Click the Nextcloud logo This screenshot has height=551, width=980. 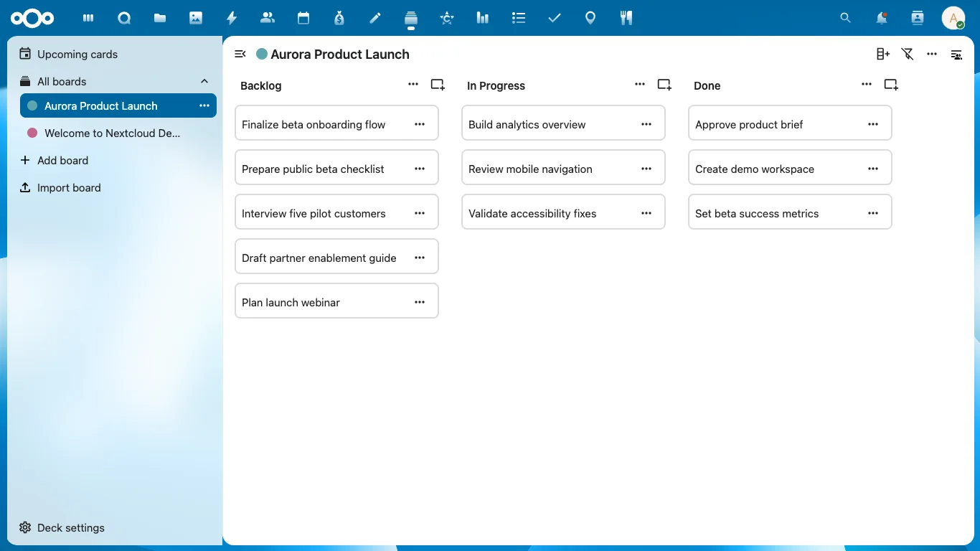32,18
